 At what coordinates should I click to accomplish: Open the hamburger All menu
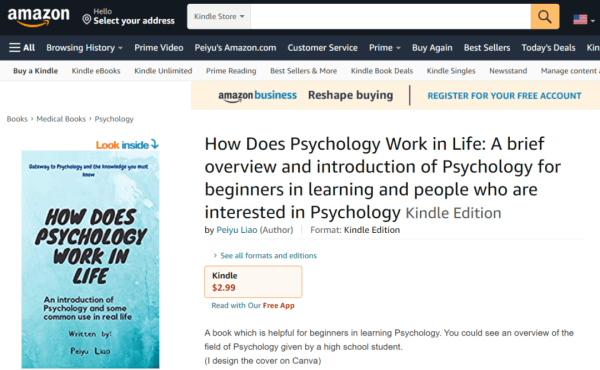pyautogui.click(x=22, y=48)
